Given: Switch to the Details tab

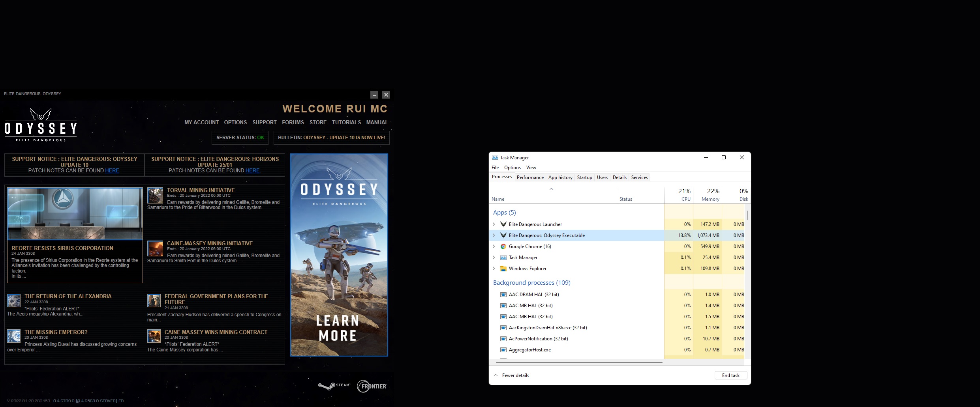Looking at the screenshot, I should (620, 177).
